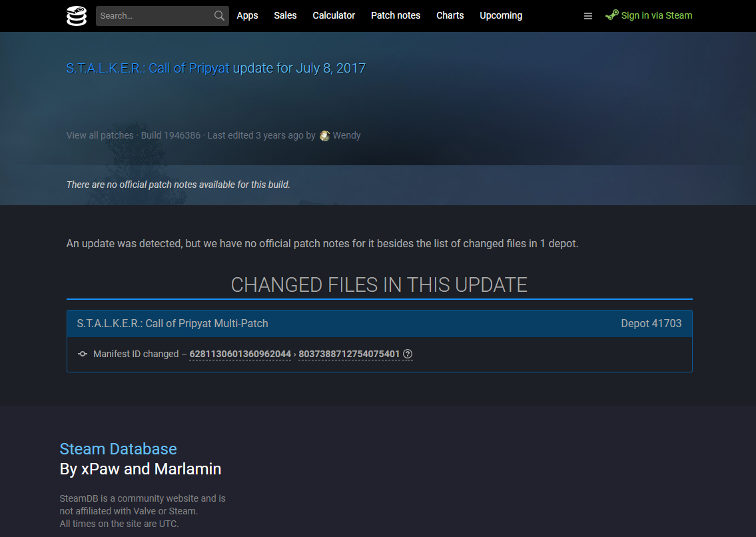Click the manifest help question mark icon
The height and width of the screenshot is (537, 756).
click(408, 354)
